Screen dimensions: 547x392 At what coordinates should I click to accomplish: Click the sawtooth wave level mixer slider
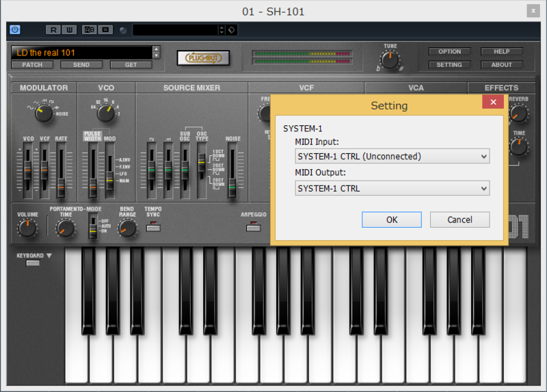tap(168, 170)
